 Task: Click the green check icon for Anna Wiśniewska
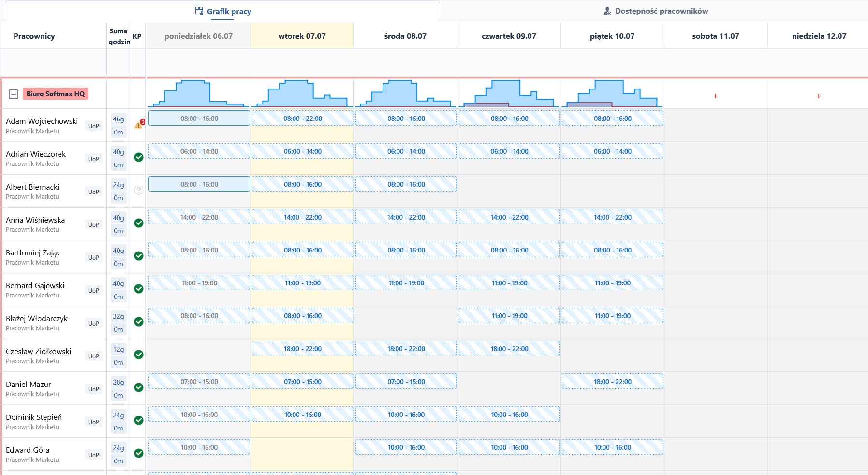click(x=139, y=223)
